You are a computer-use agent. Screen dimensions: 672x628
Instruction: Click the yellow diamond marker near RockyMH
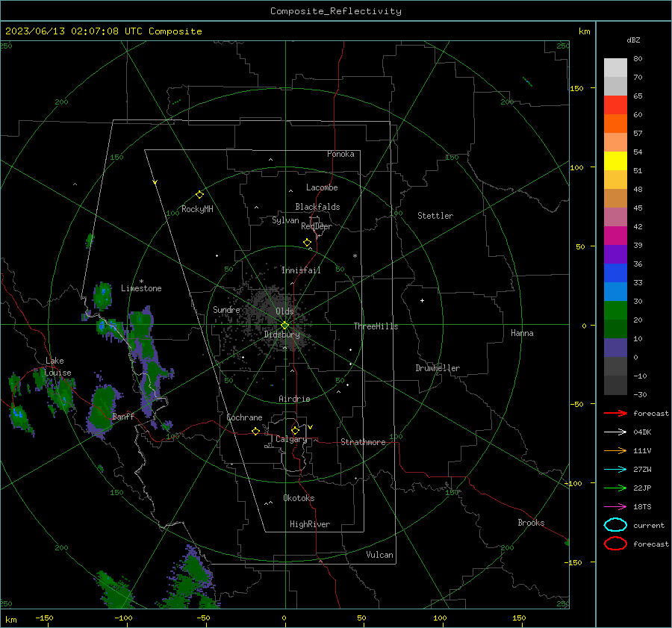[199, 195]
